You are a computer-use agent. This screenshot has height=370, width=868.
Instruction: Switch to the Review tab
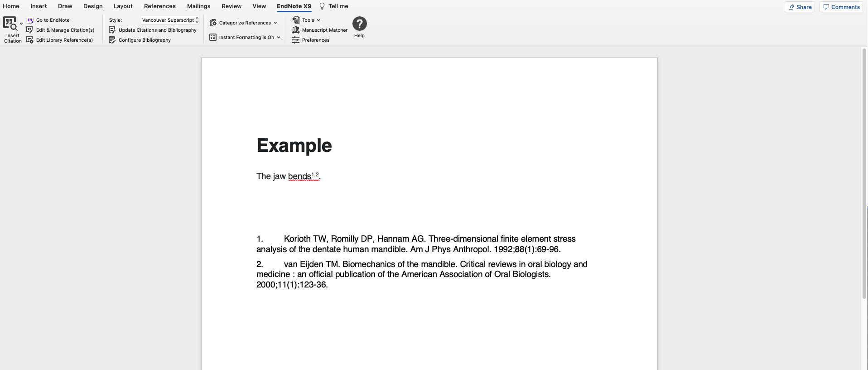231,6
